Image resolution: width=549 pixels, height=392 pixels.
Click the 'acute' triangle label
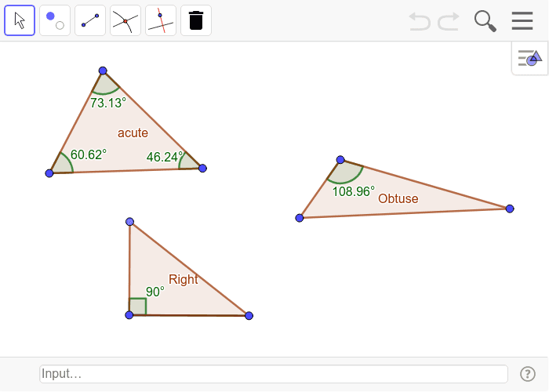click(x=133, y=133)
